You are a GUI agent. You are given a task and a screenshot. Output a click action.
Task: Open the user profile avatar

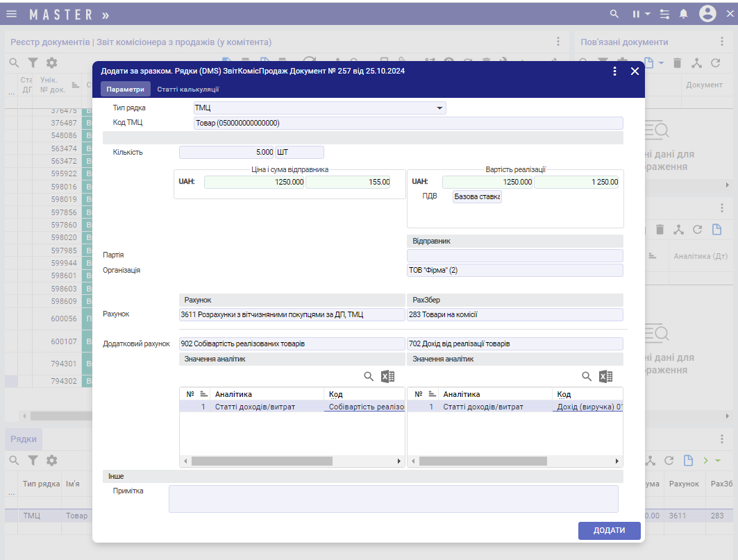[707, 14]
